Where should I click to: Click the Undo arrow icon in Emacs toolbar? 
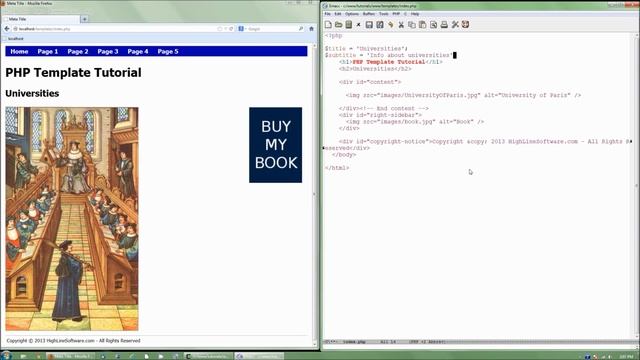[391, 25]
